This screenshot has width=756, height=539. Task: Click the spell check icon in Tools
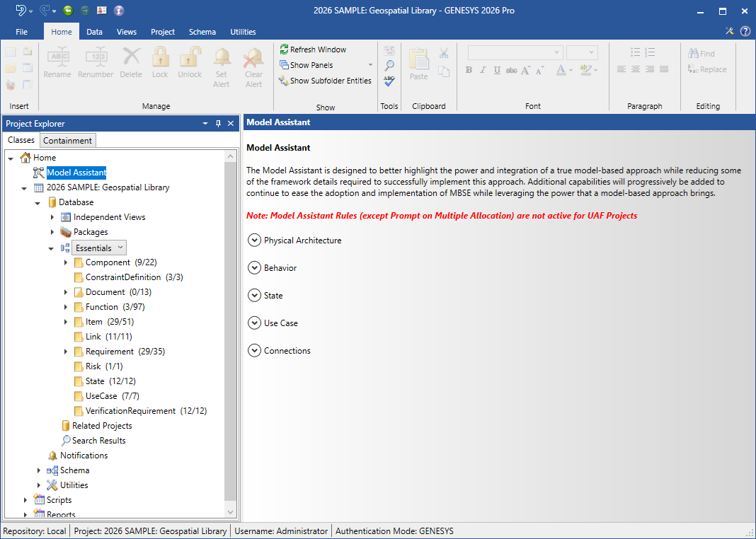(x=389, y=81)
